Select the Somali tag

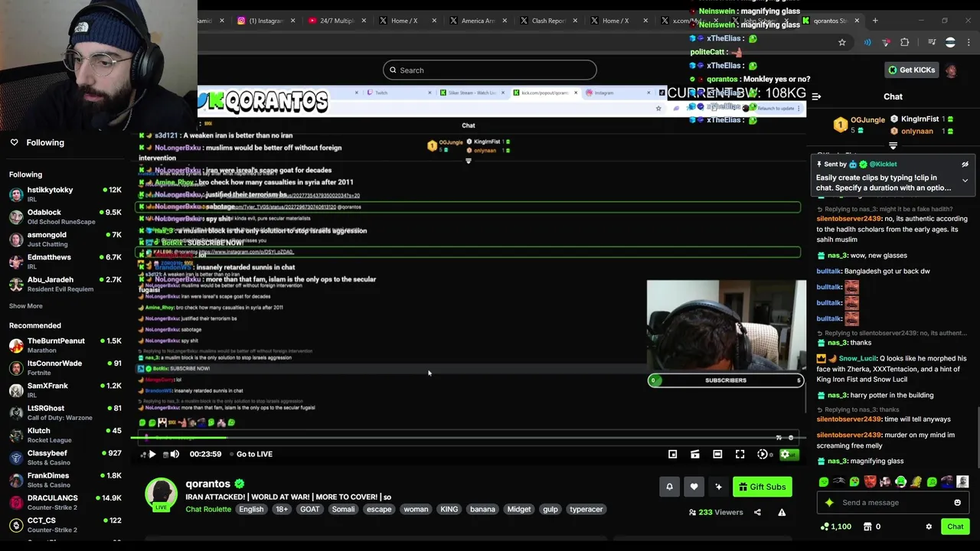point(343,509)
